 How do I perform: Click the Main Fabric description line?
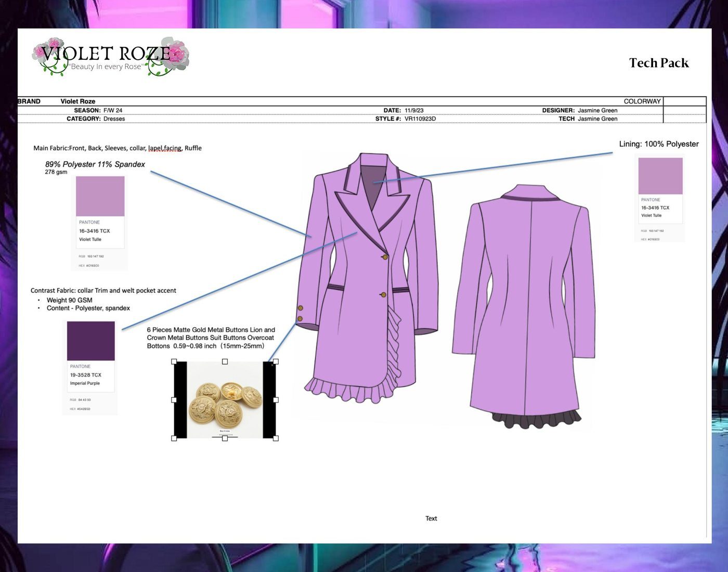click(x=118, y=148)
